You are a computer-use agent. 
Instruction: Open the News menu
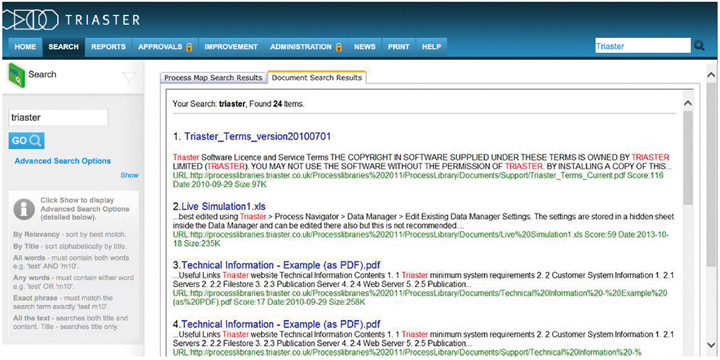click(365, 47)
